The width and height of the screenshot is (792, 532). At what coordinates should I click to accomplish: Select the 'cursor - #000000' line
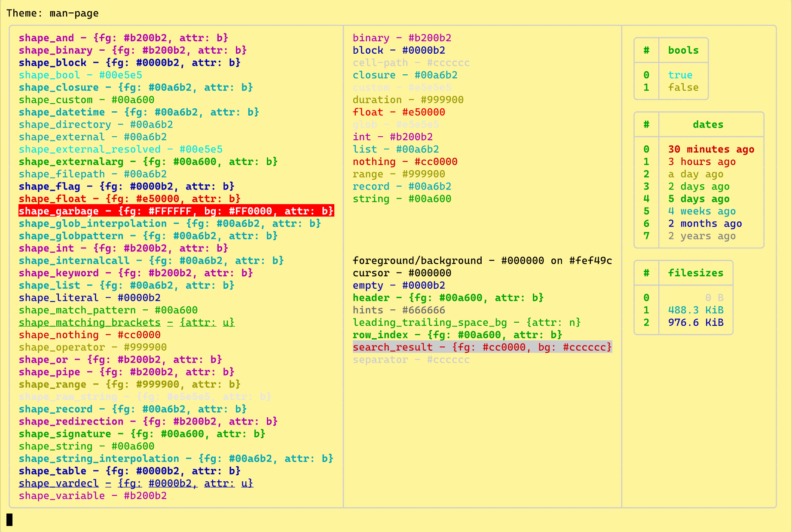[402, 273]
